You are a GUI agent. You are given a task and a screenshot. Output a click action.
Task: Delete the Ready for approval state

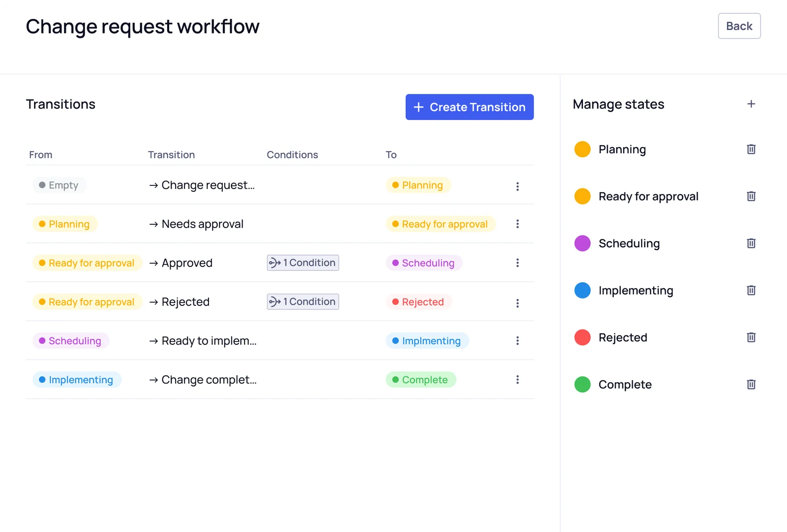point(751,196)
